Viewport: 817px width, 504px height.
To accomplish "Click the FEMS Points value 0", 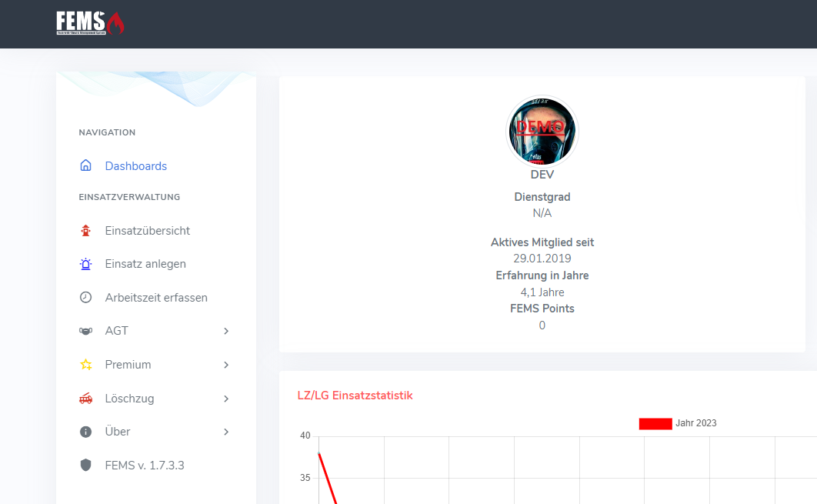I will pos(542,325).
